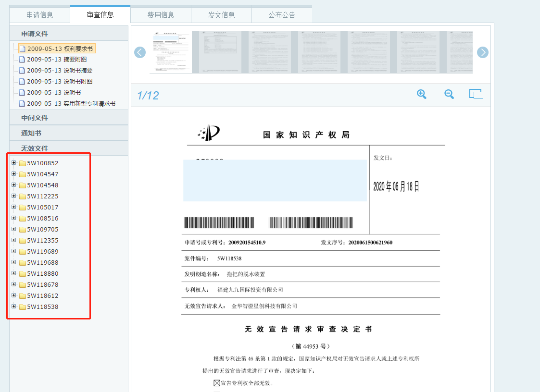Switch to the 申请信息 tab
This screenshot has width=540, height=392.
40,15
